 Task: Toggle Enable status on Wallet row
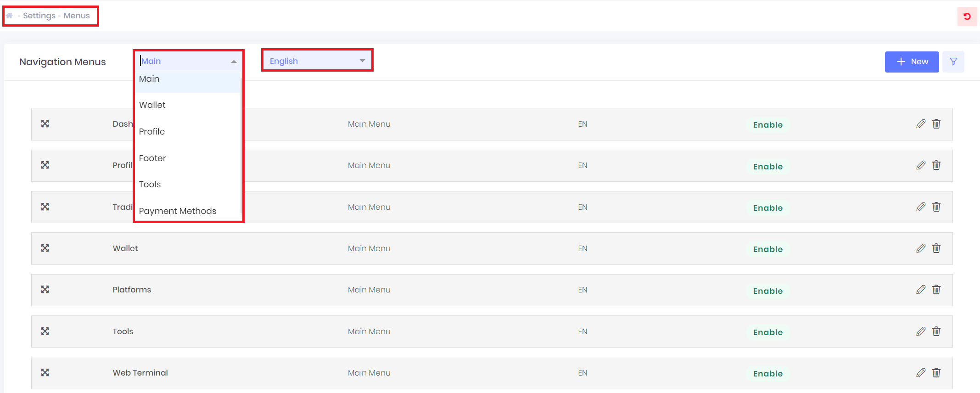(x=767, y=249)
